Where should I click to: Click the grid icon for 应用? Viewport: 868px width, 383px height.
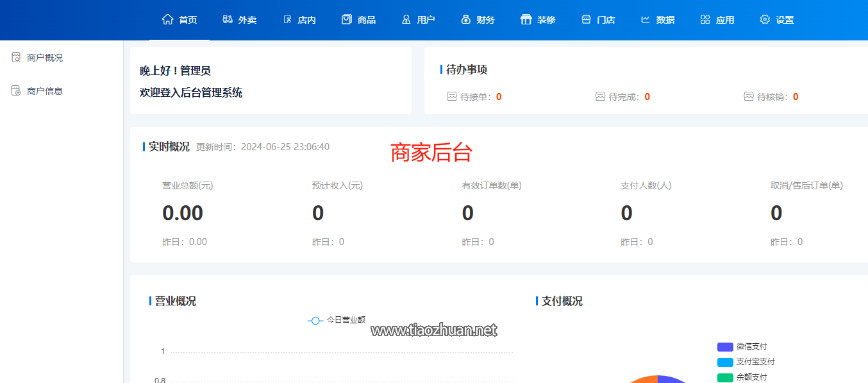pyautogui.click(x=705, y=19)
